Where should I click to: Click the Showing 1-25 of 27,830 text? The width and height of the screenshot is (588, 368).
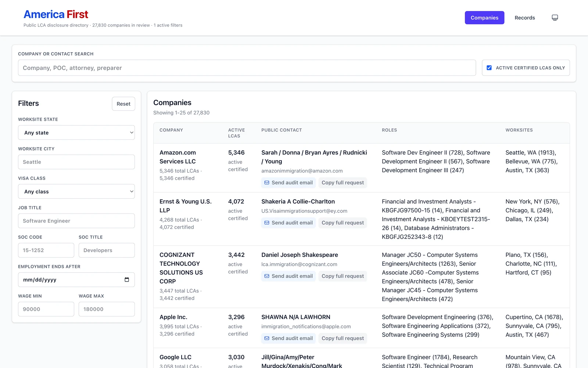pyautogui.click(x=182, y=113)
